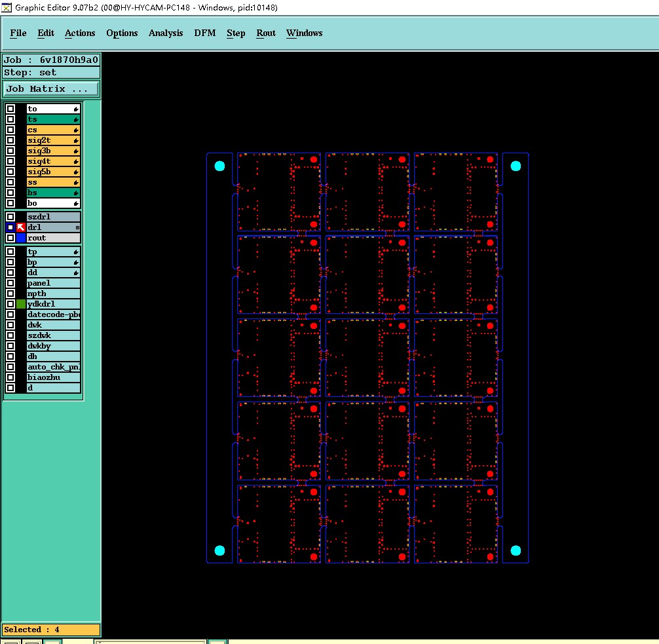
Task: Click the thumb icon on the sig4t layer
Action: pos(76,161)
